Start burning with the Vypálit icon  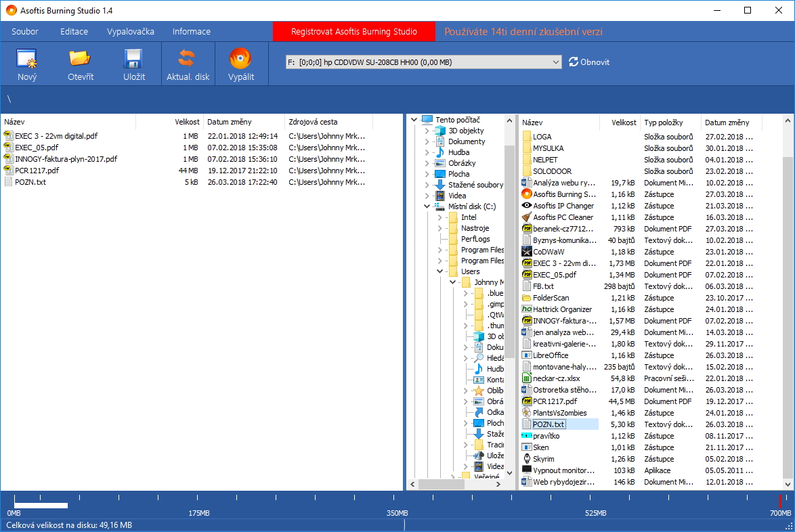pos(240,58)
